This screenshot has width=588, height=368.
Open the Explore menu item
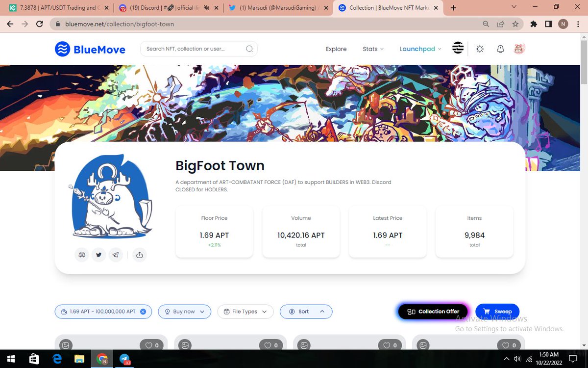pos(336,49)
